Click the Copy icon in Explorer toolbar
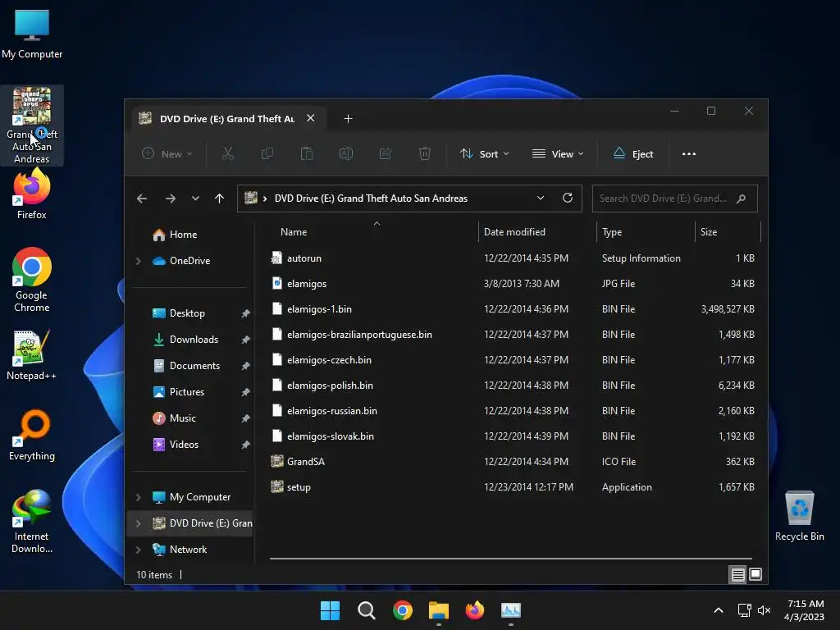 point(267,153)
